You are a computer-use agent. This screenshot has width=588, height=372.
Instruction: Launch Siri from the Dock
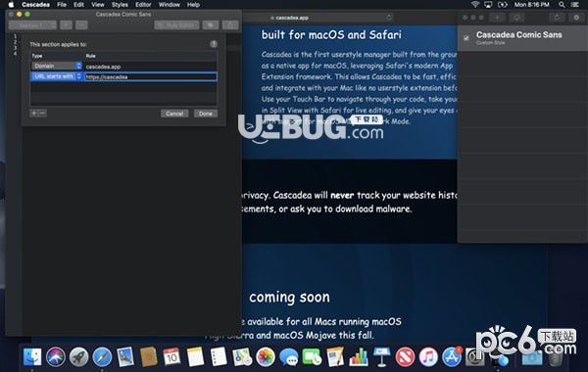click(x=56, y=356)
